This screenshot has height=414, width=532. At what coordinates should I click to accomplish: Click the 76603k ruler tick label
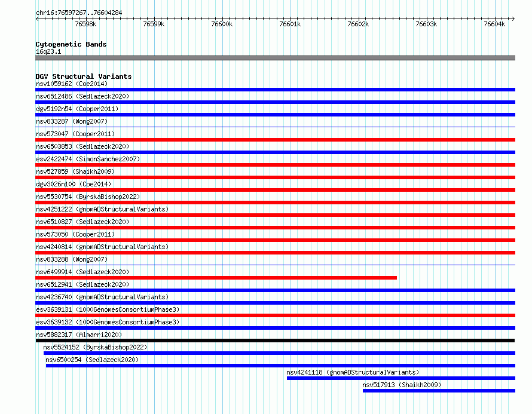coord(426,24)
